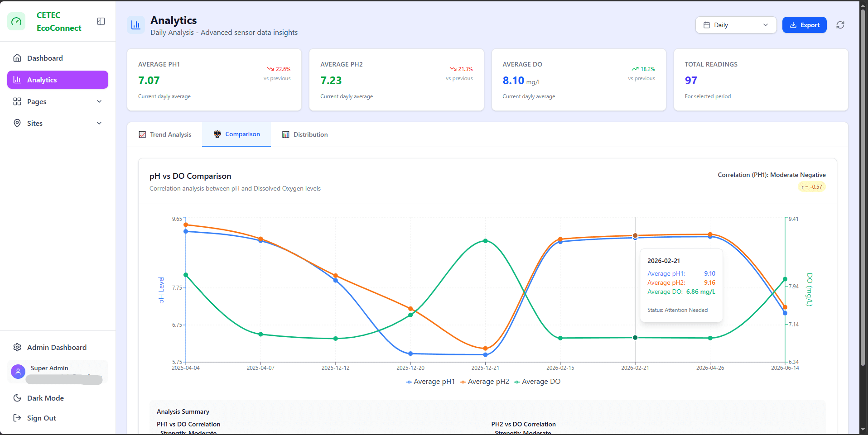Click the 97 Total Readings value
This screenshot has height=435, width=868.
tap(691, 81)
